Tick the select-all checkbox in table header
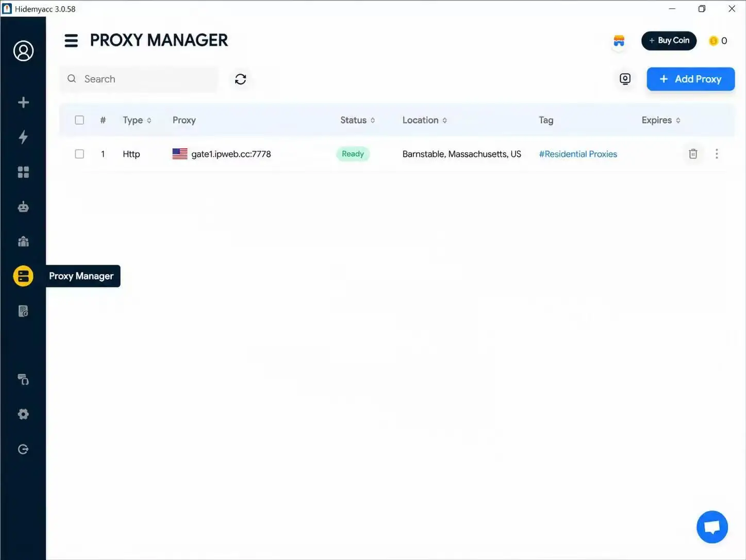Screen dimensions: 746x560 click(x=79, y=120)
